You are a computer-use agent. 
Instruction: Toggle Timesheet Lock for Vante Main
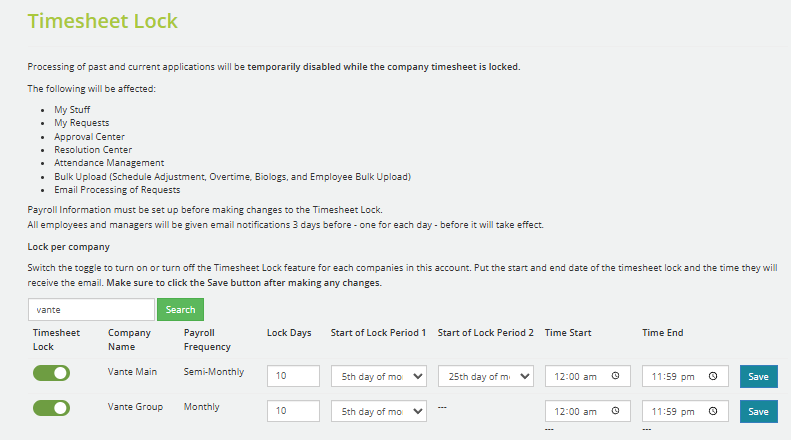pos(51,373)
